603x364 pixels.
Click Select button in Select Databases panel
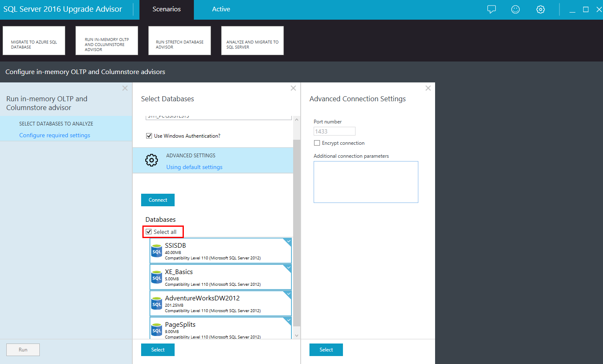tap(158, 350)
